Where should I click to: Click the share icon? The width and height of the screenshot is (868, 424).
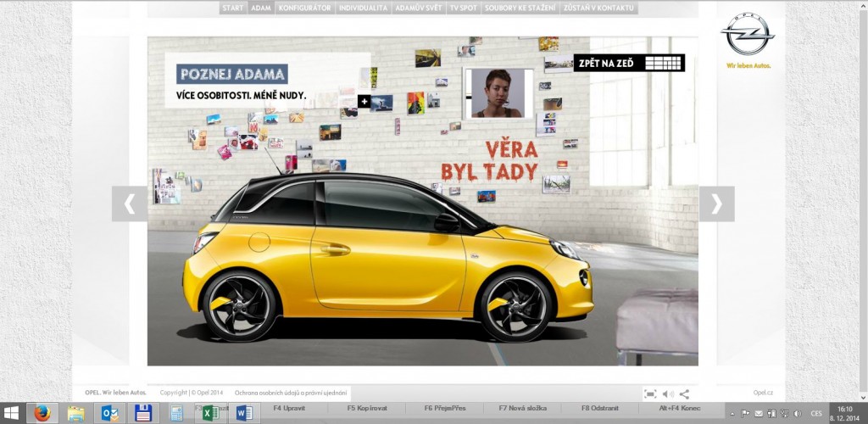(x=684, y=394)
